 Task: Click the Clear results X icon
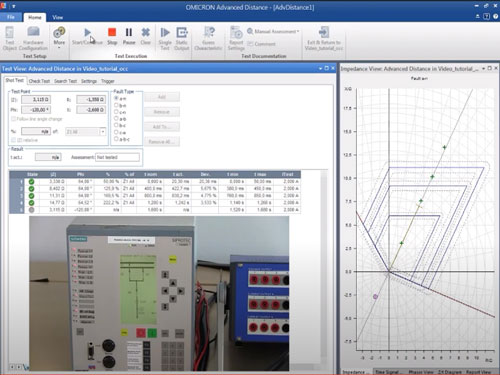pyautogui.click(x=146, y=32)
